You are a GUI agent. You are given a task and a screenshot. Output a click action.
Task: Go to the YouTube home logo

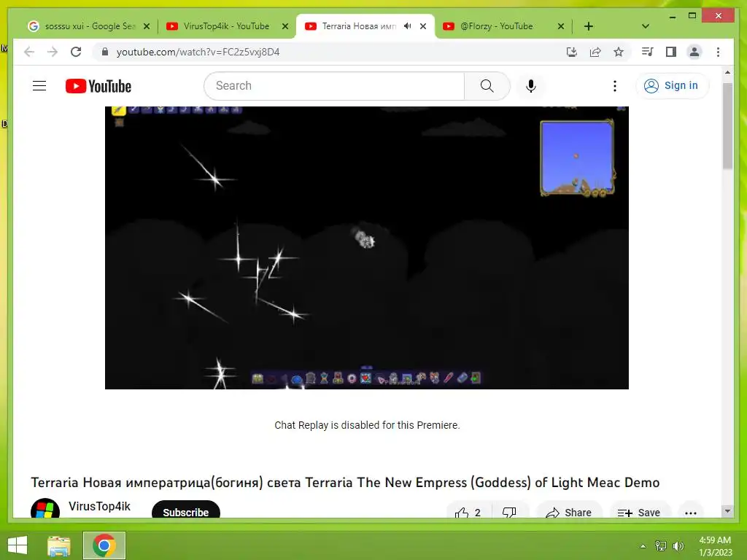click(98, 86)
